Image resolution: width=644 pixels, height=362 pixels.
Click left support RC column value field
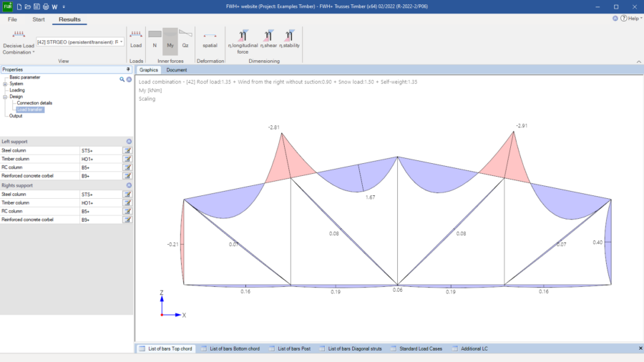click(100, 167)
